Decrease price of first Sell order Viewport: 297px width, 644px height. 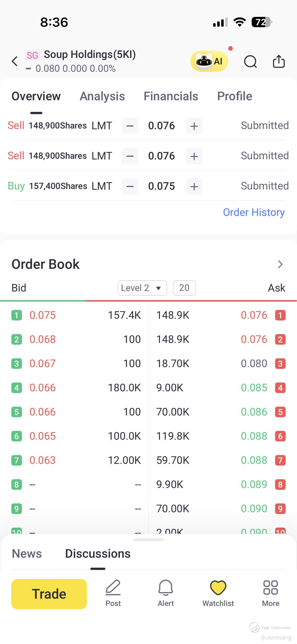(x=130, y=126)
